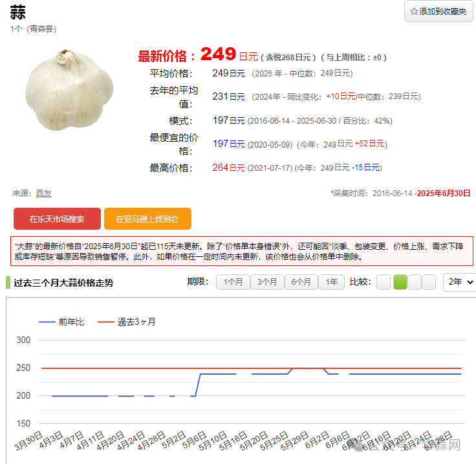Click the 前年比 legend label
This screenshot has height=464, width=476.
[71, 322]
